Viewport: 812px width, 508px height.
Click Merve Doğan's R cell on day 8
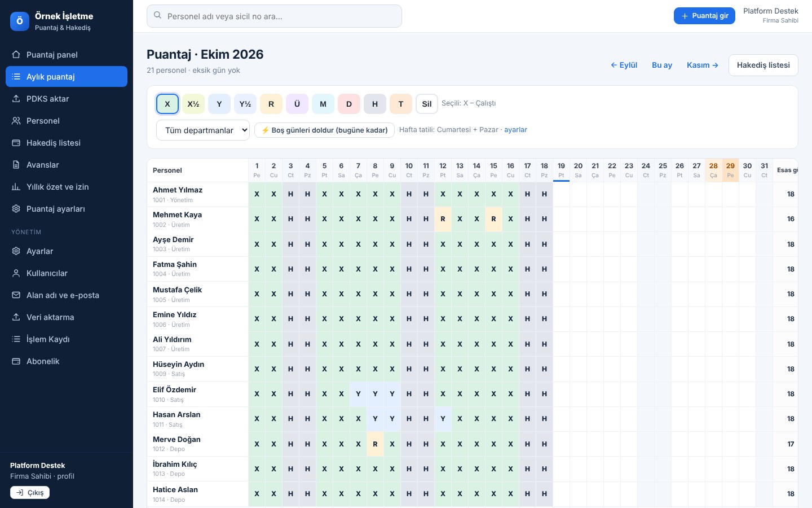[375, 444]
